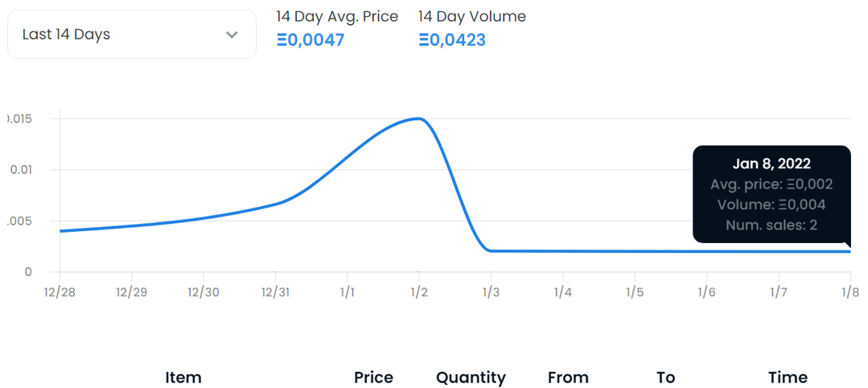Click the chevron arrow in the time range selector
This screenshot has width=868, height=388.
coord(232,35)
